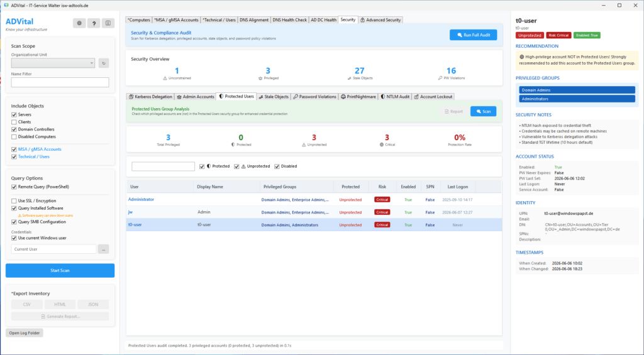This screenshot has height=355, width=644.
Task: Click the 16 PW Violations count
Action: pos(451,70)
